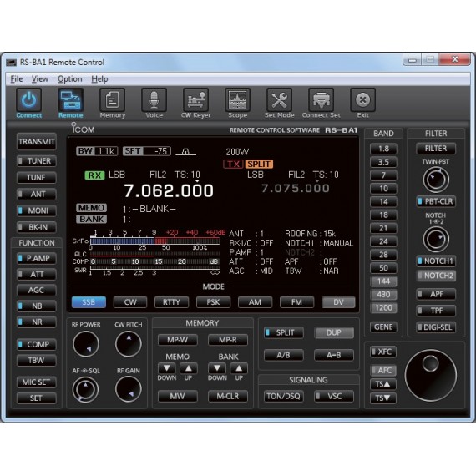Screen dimensions: 476x476
Task: Click the MP-W memo pad write button
Action: [178, 340]
